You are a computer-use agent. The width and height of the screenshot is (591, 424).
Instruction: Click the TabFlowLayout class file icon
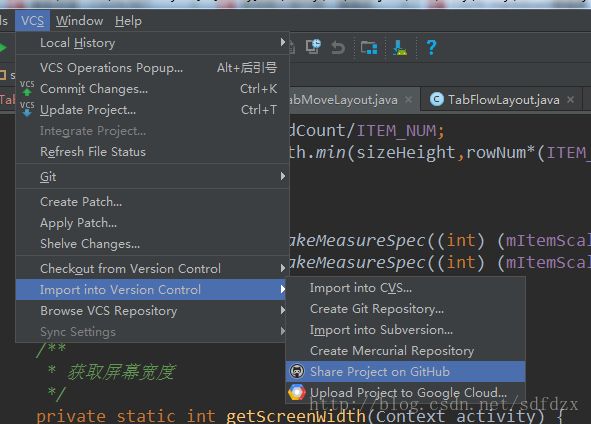pyautogui.click(x=436, y=99)
